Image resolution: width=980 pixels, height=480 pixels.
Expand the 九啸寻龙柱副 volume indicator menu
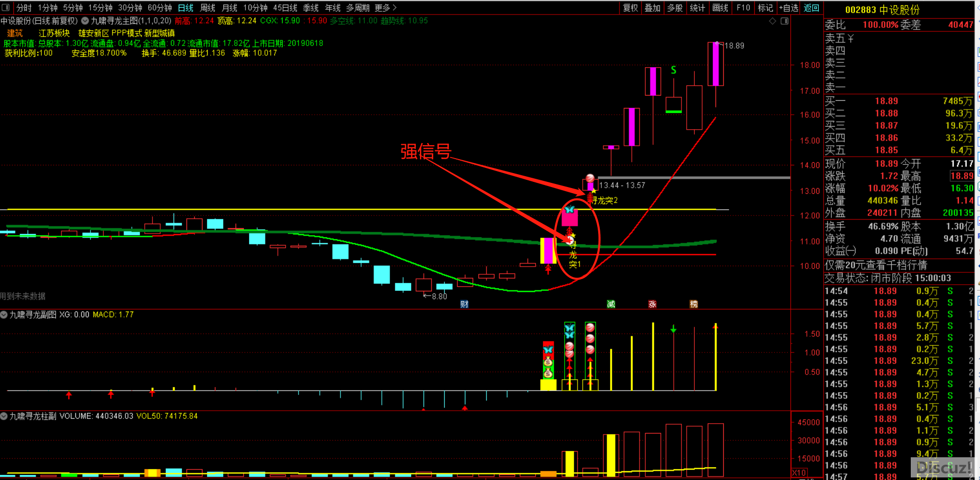(4, 416)
